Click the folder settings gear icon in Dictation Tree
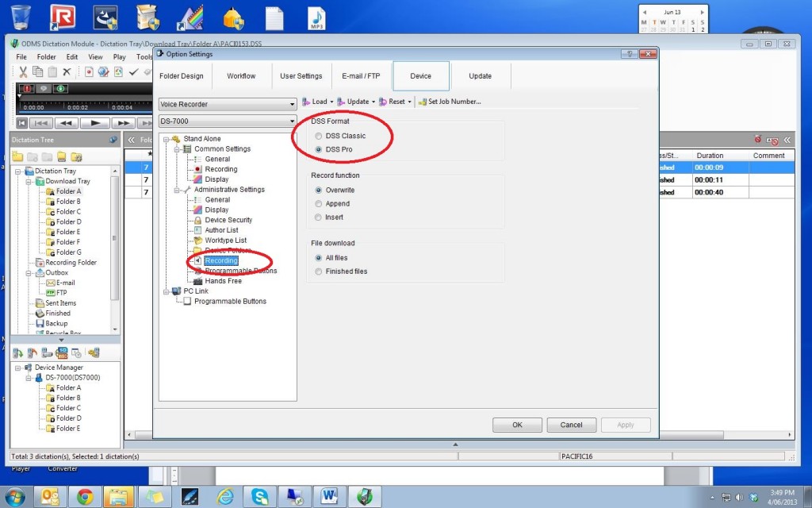The image size is (812, 508). 77,156
